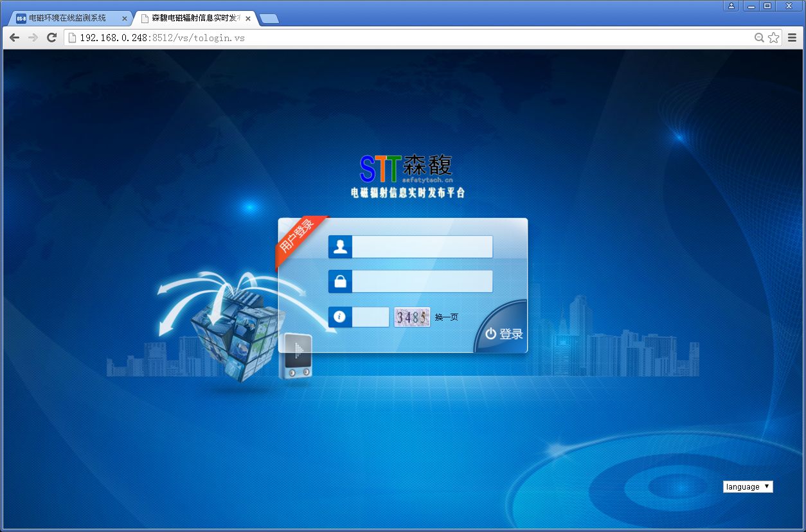The height and width of the screenshot is (532, 806).
Task: Reload the page with the refresh icon
Action: click(x=52, y=38)
